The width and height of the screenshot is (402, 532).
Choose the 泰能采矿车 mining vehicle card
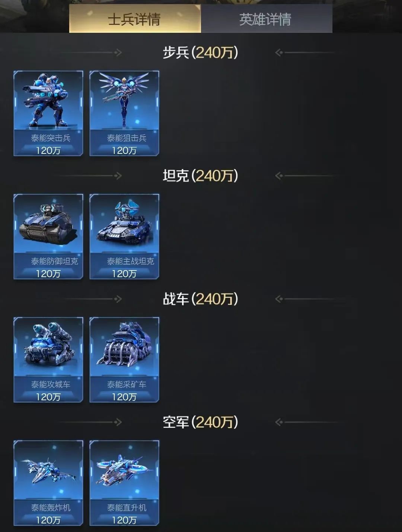pos(124,360)
